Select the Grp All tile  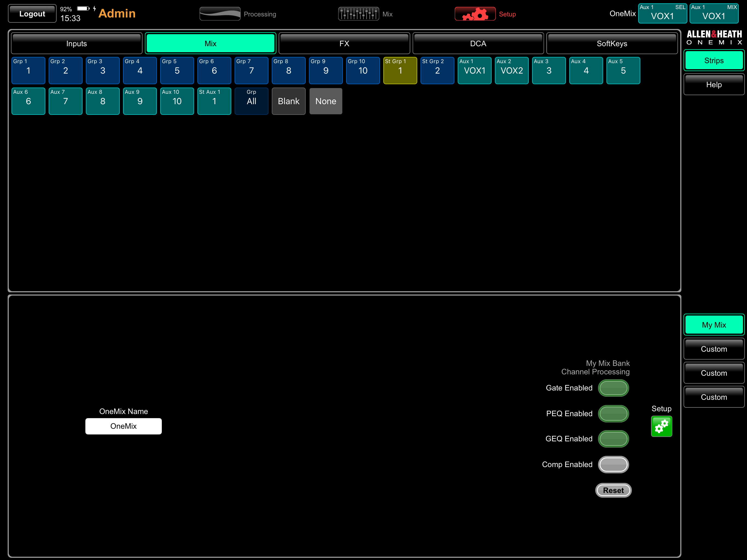pyautogui.click(x=251, y=101)
